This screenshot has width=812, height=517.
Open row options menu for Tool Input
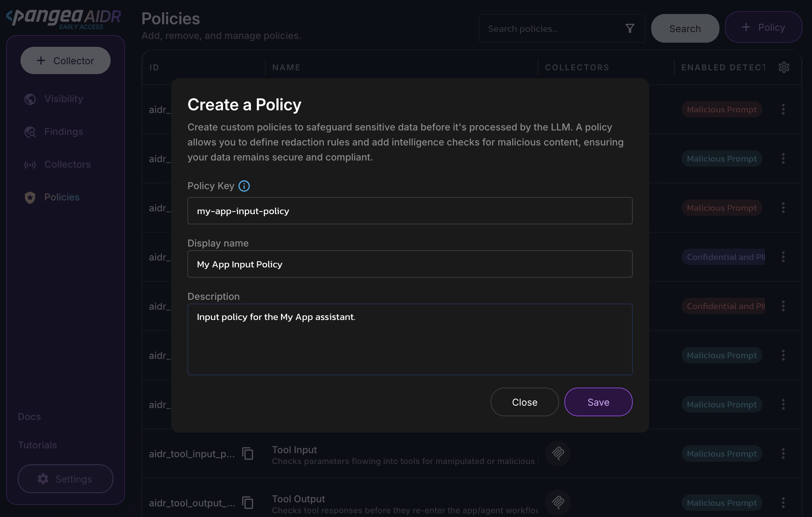point(783,453)
